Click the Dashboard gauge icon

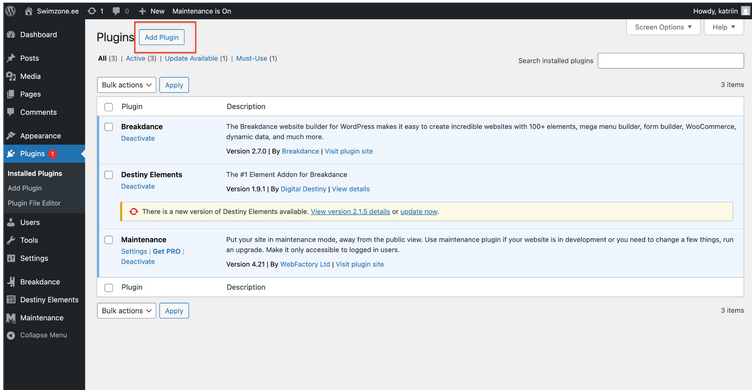point(11,35)
